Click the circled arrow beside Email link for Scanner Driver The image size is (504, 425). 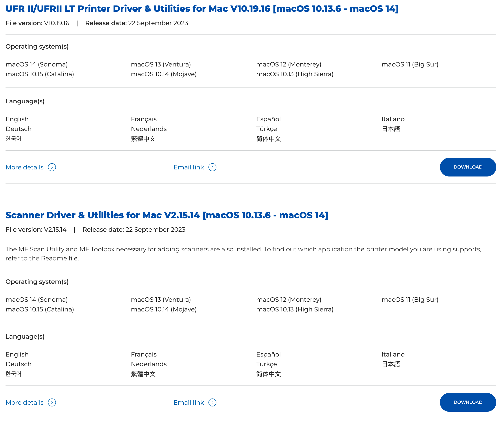(x=212, y=402)
